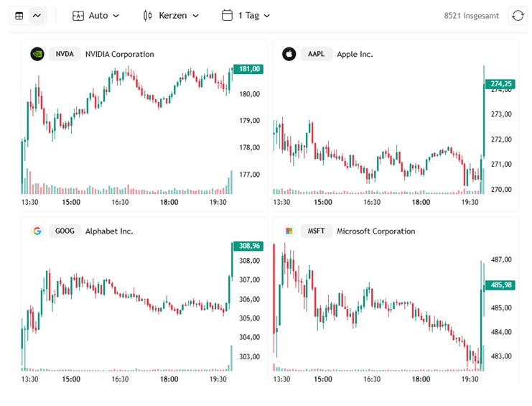The image size is (532, 406).
Task: Click the 8521 insgesamt count text
Action: click(471, 16)
